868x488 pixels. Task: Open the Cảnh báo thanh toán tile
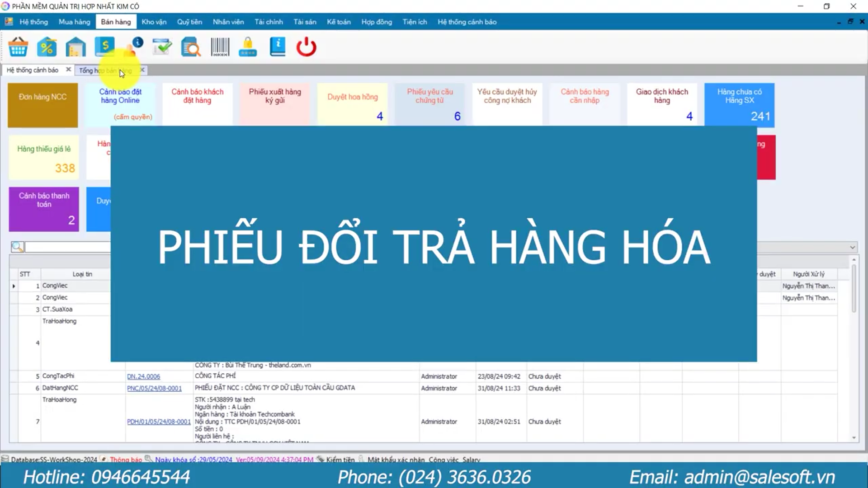(44, 209)
